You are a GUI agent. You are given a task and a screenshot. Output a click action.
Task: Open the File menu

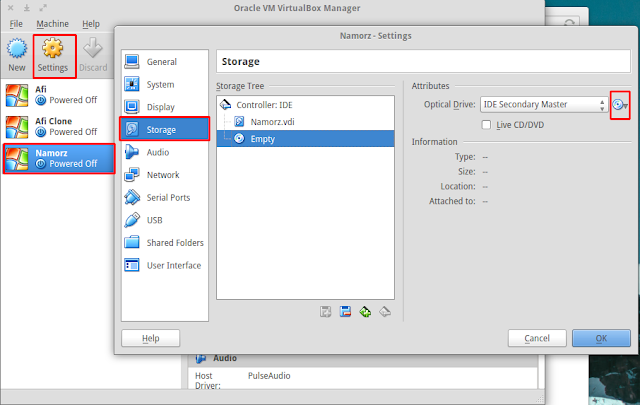coord(16,24)
